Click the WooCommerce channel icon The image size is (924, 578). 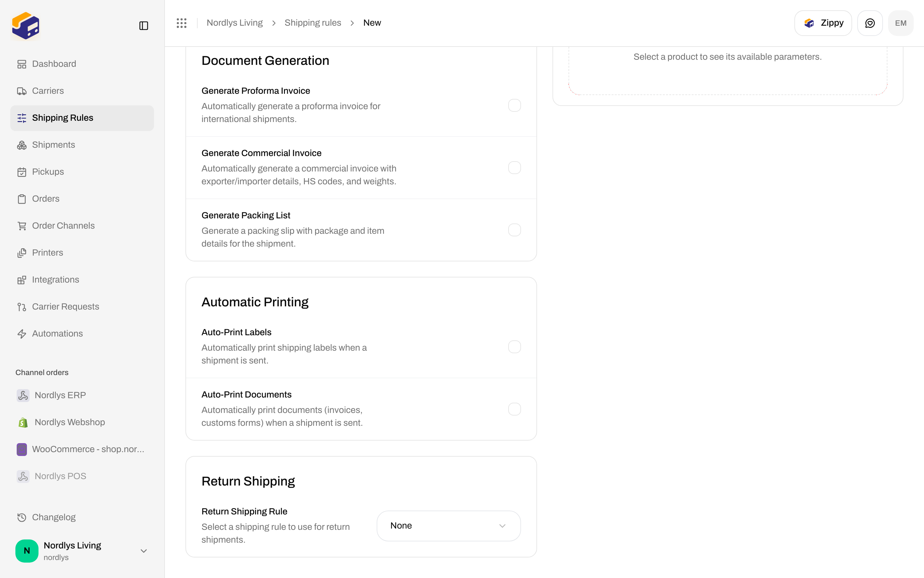coord(22,449)
